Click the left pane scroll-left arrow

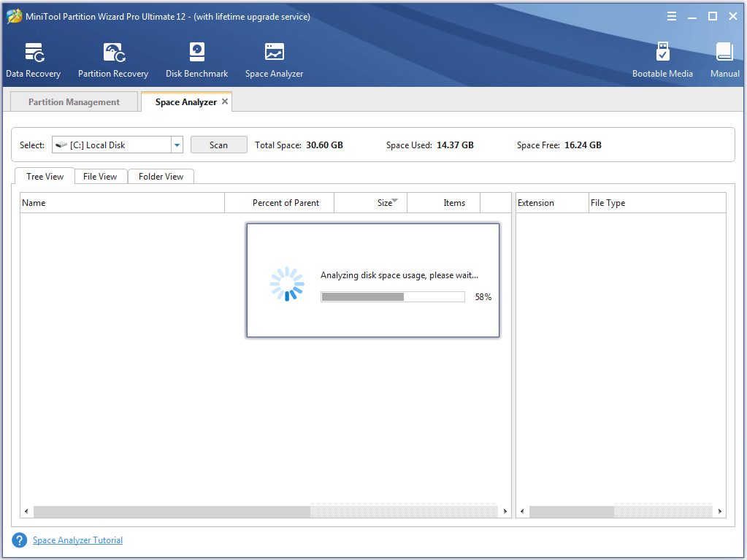pyautogui.click(x=26, y=511)
